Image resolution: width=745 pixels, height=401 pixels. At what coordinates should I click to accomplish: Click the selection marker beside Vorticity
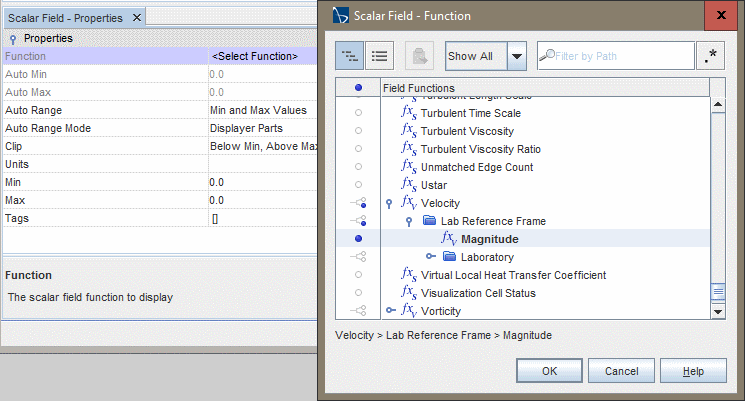pos(359,311)
